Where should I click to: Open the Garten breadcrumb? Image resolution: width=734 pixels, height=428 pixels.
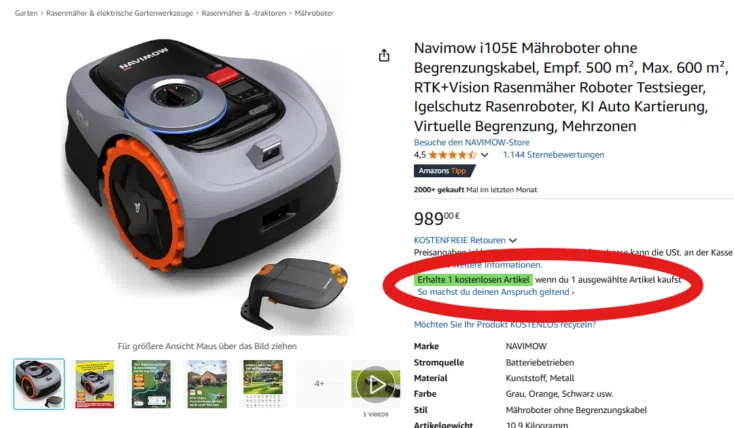tap(26, 13)
